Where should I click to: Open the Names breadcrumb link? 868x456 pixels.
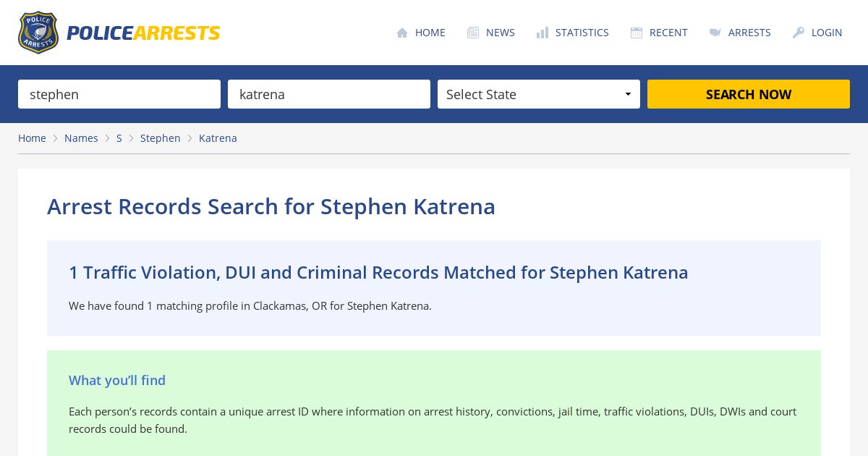(x=81, y=138)
